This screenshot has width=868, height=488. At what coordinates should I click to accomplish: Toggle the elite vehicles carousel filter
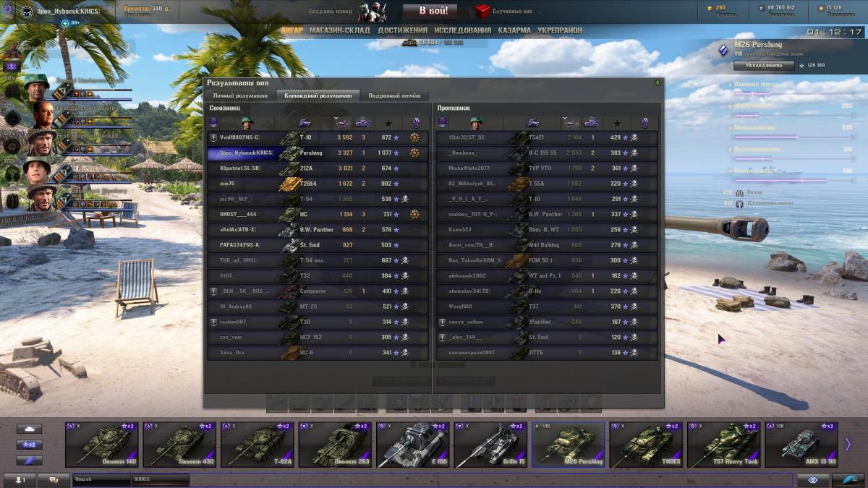coord(29,461)
